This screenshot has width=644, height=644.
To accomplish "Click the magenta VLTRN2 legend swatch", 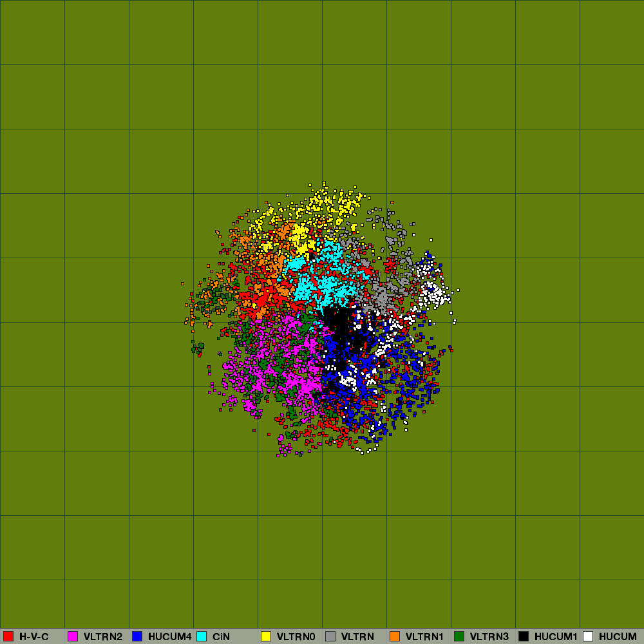I will [73, 636].
